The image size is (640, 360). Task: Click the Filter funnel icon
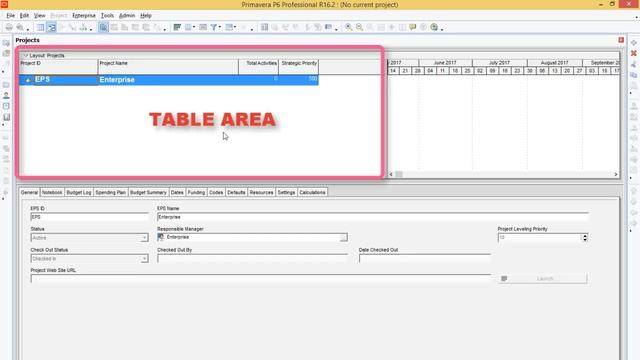click(213, 27)
